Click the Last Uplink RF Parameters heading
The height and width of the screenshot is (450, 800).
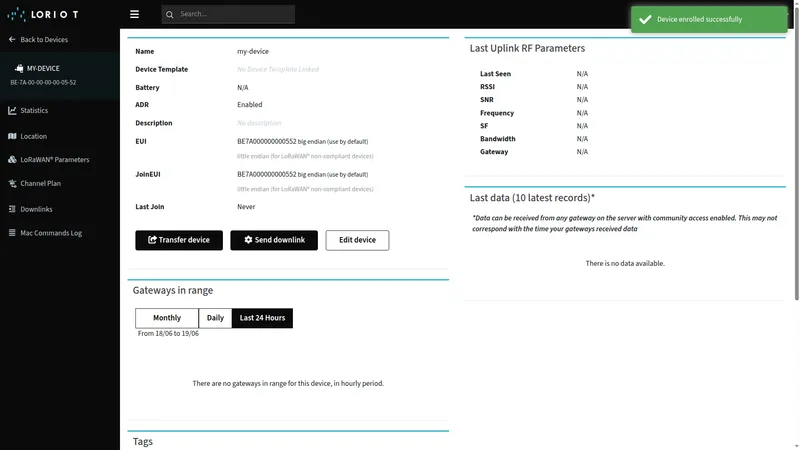[x=527, y=48]
